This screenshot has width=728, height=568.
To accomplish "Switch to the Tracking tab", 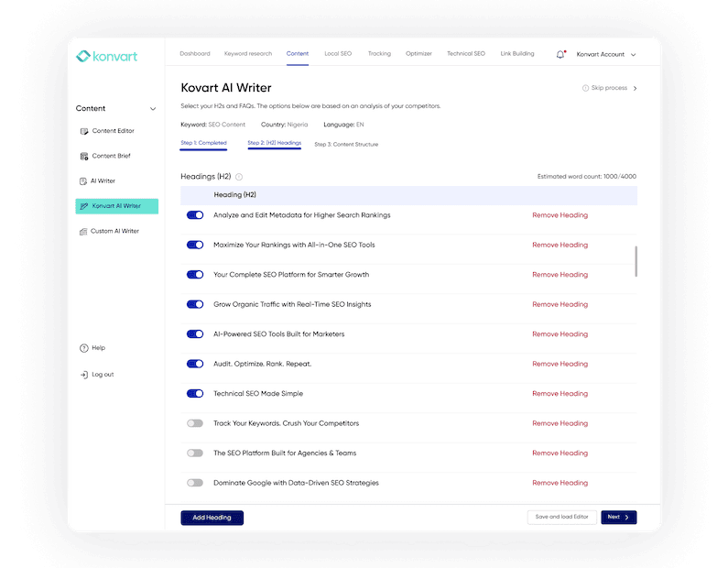I will [x=379, y=54].
